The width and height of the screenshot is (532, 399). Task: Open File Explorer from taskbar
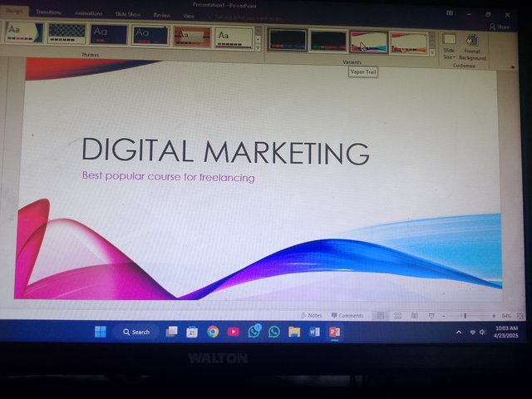coord(294,332)
